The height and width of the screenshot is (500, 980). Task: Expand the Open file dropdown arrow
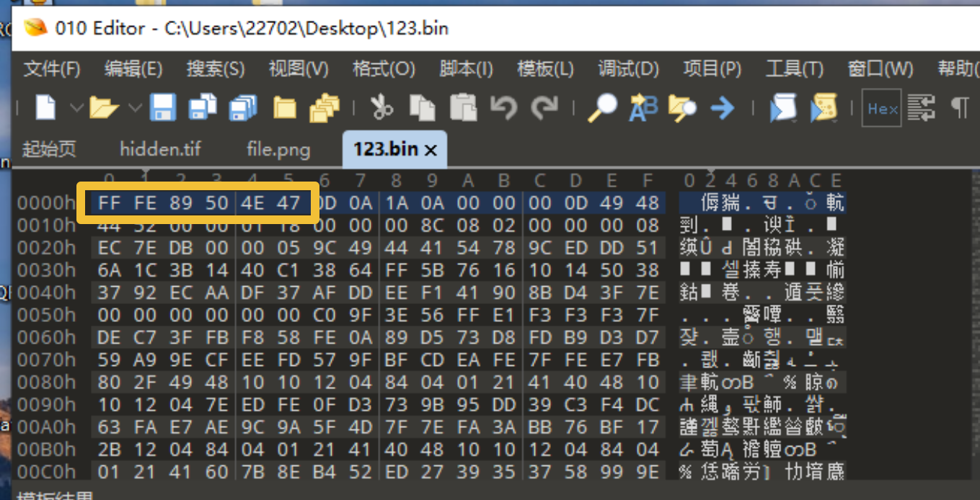click(135, 108)
